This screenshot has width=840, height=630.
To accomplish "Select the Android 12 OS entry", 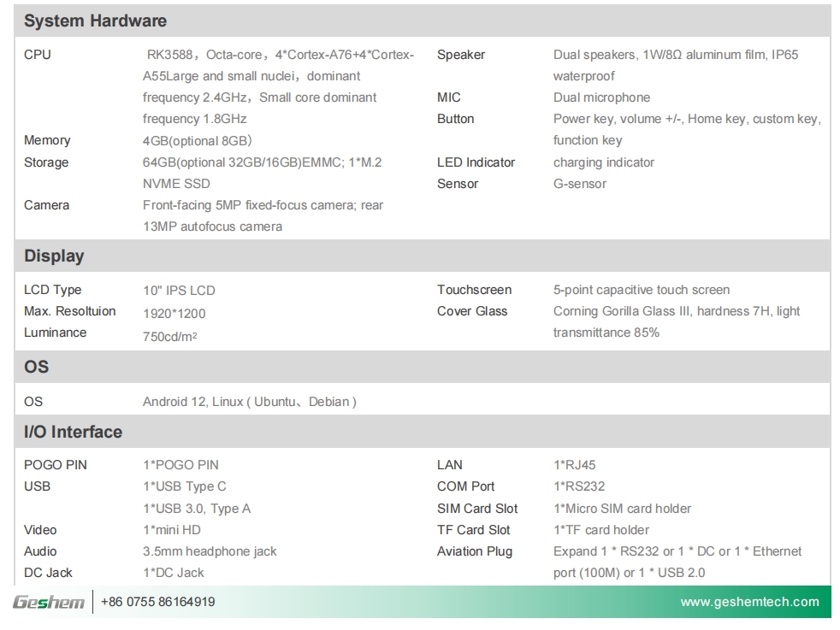I will pos(249,400).
